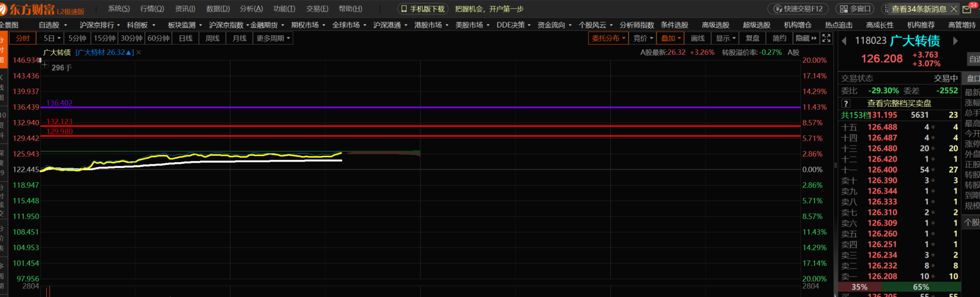Switch to 简约 simplified view
This screenshot has height=297, width=980.
779,38
